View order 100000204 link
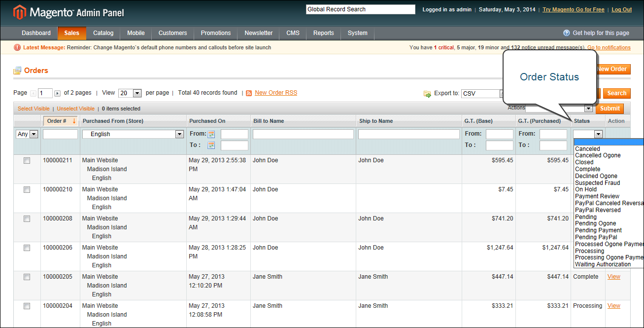The image size is (644, 328). point(614,306)
